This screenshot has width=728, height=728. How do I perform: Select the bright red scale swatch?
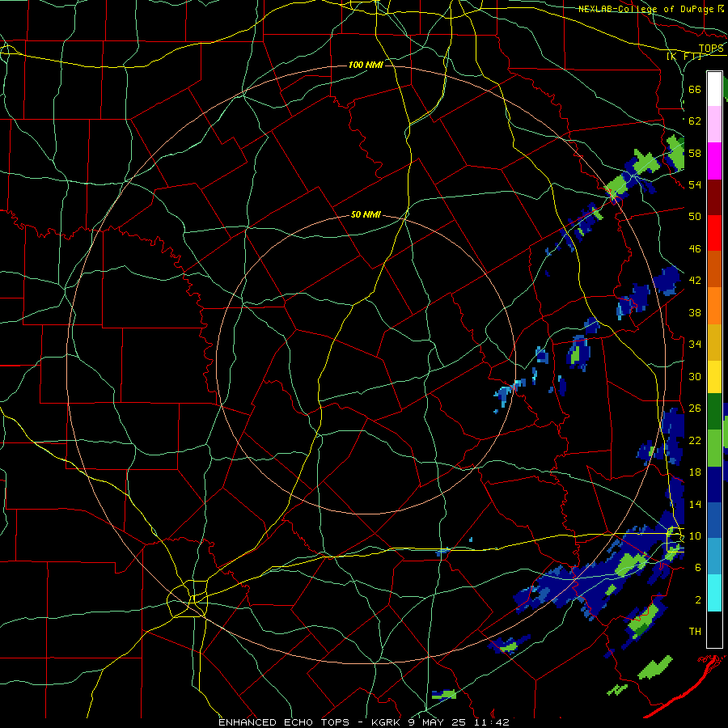tap(714, 233)
